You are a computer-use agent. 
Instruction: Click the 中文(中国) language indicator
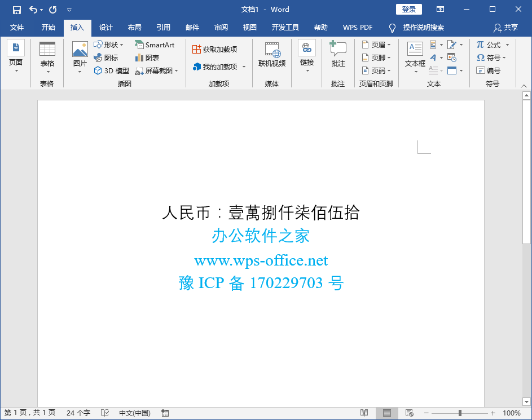135,413
